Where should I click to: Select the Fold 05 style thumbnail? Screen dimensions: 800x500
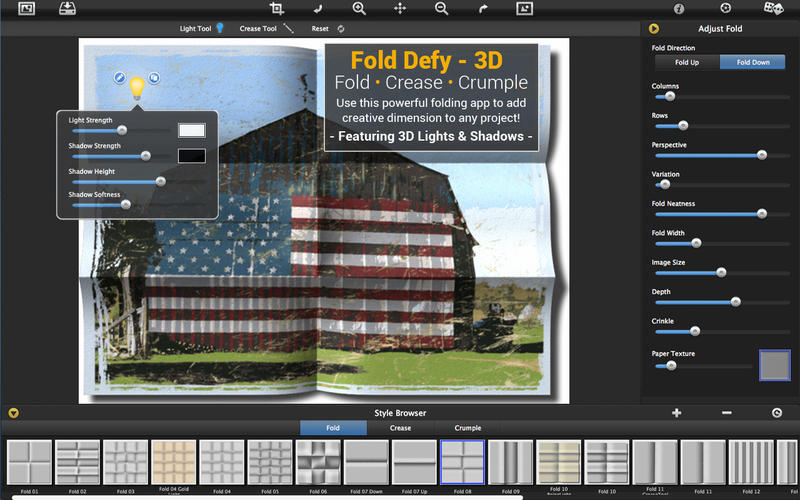coord(270,462)
